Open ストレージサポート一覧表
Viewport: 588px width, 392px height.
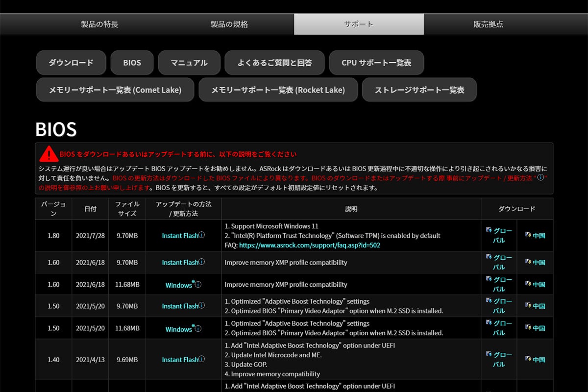click(419, 90)
